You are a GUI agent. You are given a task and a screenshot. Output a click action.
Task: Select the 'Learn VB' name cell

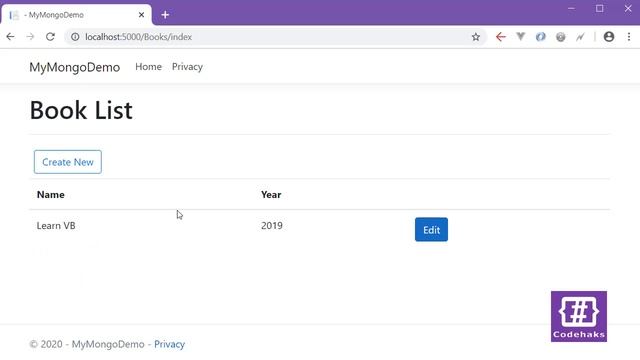click(x=56, y=226)
